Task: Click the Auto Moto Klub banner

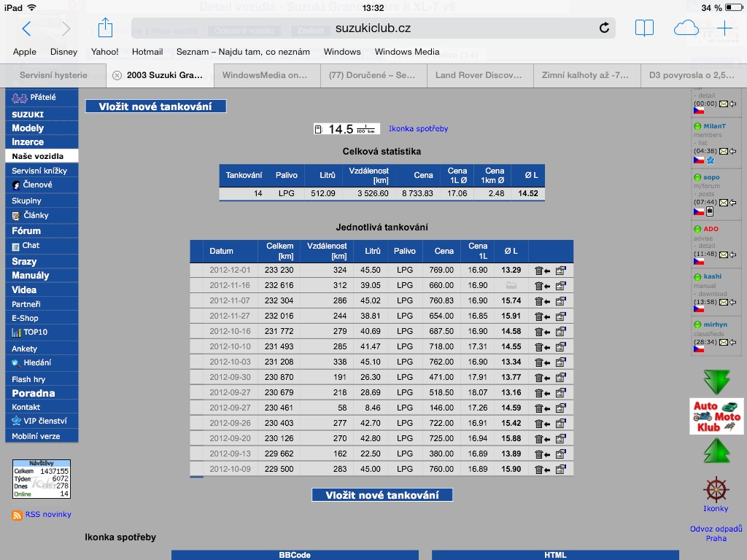Action: (x=716, y=416)
